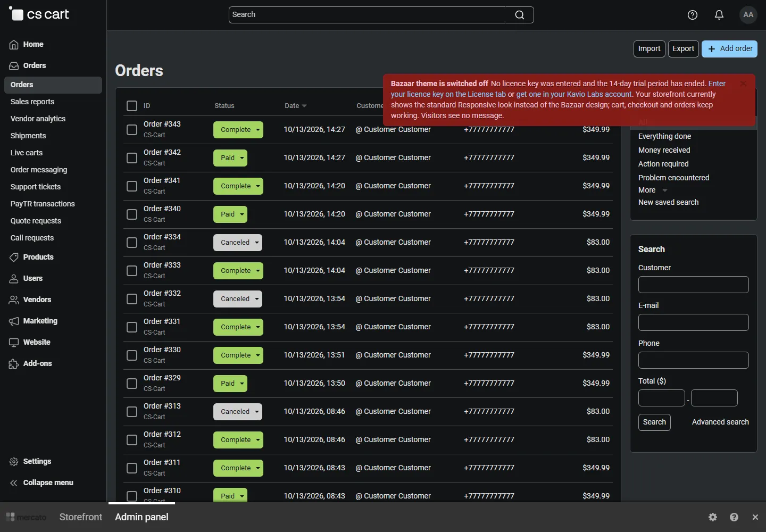The image size is (766, 532).
Task: Sort orders by Date column
Action: [x=296, y=106]
